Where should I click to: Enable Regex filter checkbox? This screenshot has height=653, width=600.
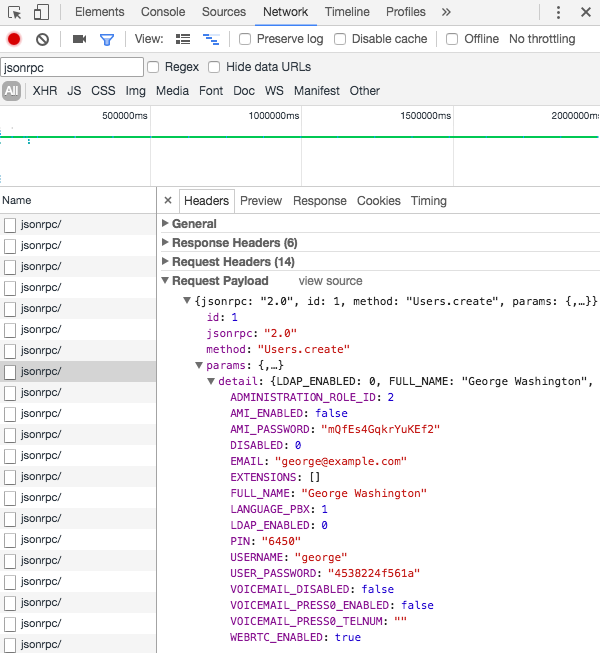click(153, 67)
